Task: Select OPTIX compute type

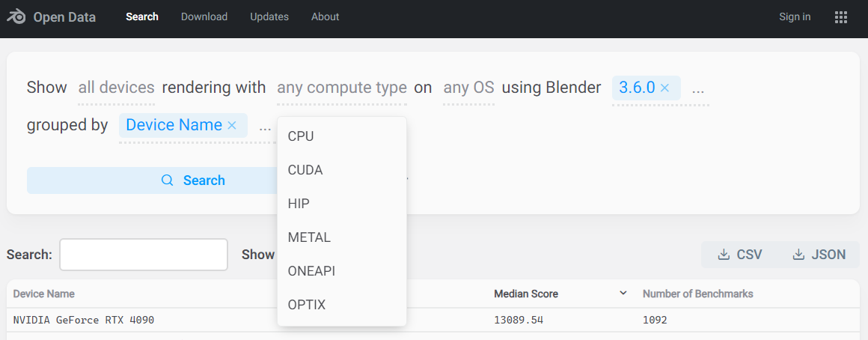Action: pos(341,305)
